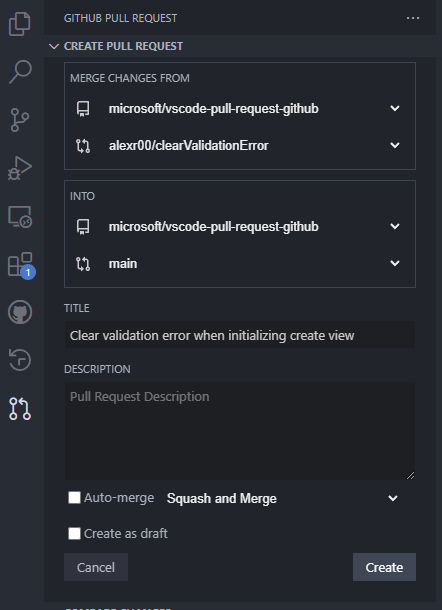The height and width of the screenshot is (610, 442).
Task: Click repository icon in Merge Changes From
Action: point(83,109)
